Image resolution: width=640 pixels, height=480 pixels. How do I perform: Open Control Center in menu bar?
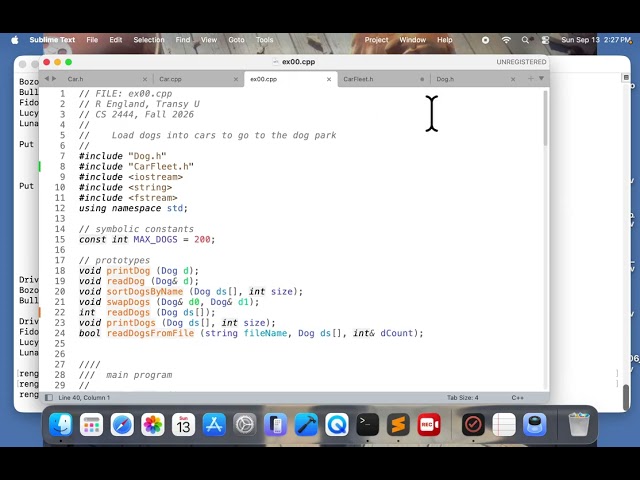click(545, 40)
